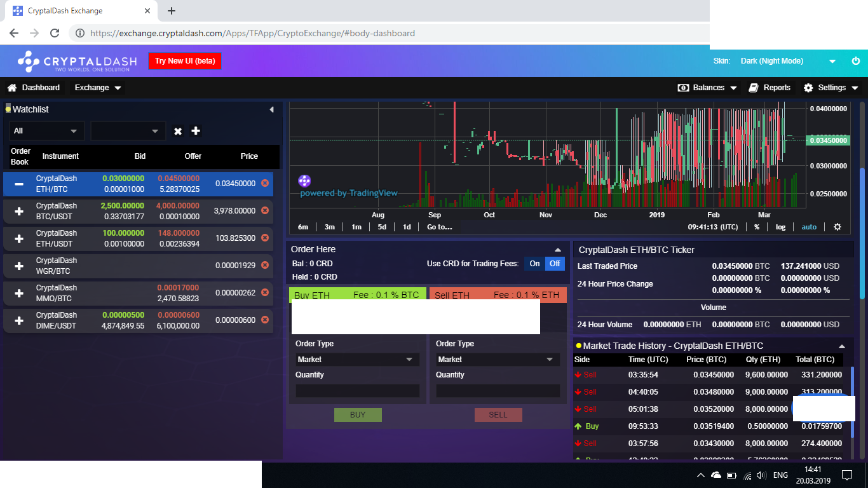Set chart range to 6m
868x488 pixels.
point(303,227)
